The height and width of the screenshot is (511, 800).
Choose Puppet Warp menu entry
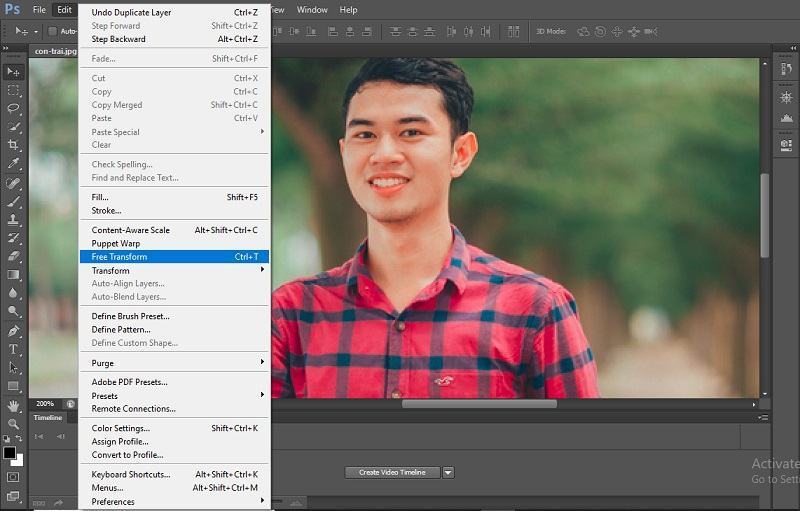tap(173, 243)
